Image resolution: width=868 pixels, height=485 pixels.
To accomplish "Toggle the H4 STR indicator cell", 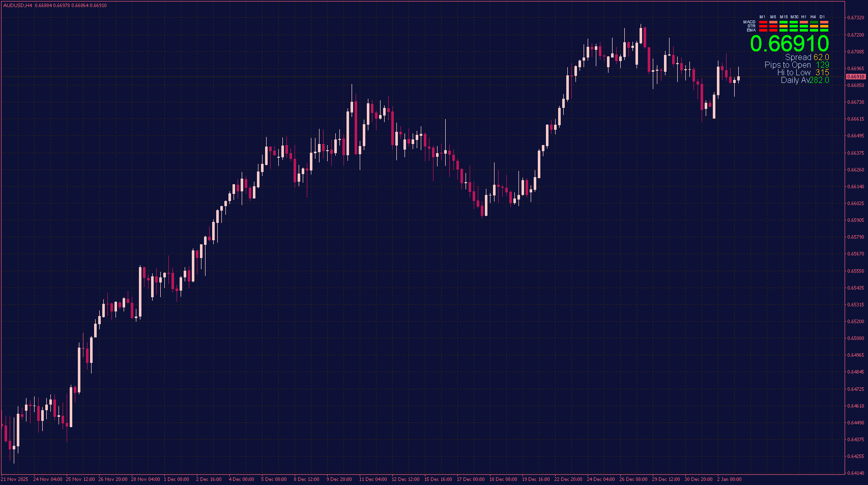I will pos(814,27).
